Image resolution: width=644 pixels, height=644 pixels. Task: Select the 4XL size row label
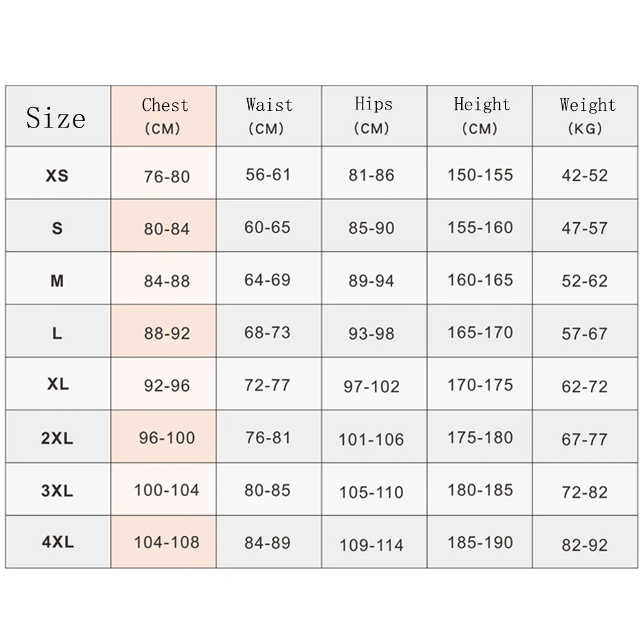click(x=57, y=543)
